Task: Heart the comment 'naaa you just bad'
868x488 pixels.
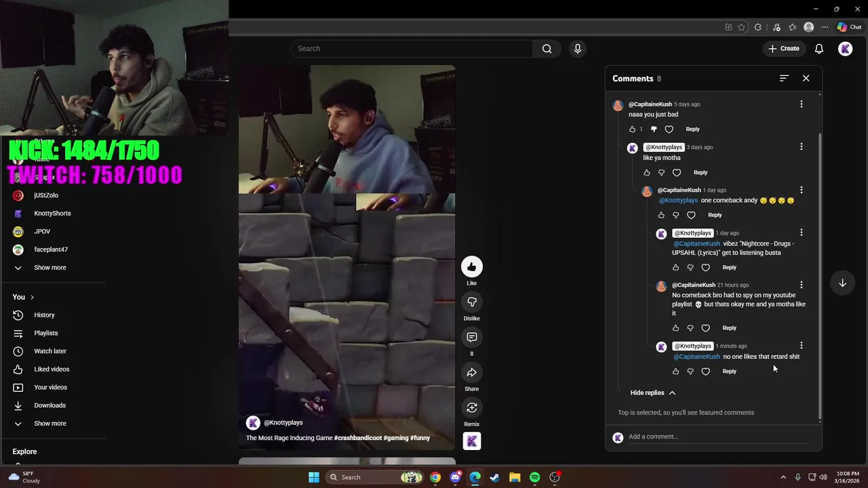Action: [669, 129]
